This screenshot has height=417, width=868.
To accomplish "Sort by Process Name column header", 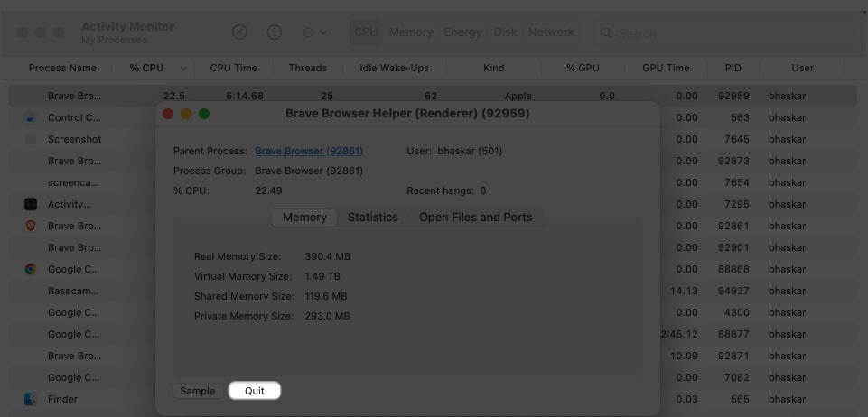I will click(x=62, y=68).
